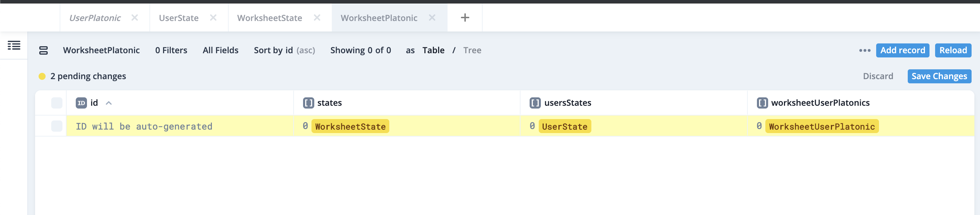
Task: Open the Sort by id (asc) selector
Action: 284,50
